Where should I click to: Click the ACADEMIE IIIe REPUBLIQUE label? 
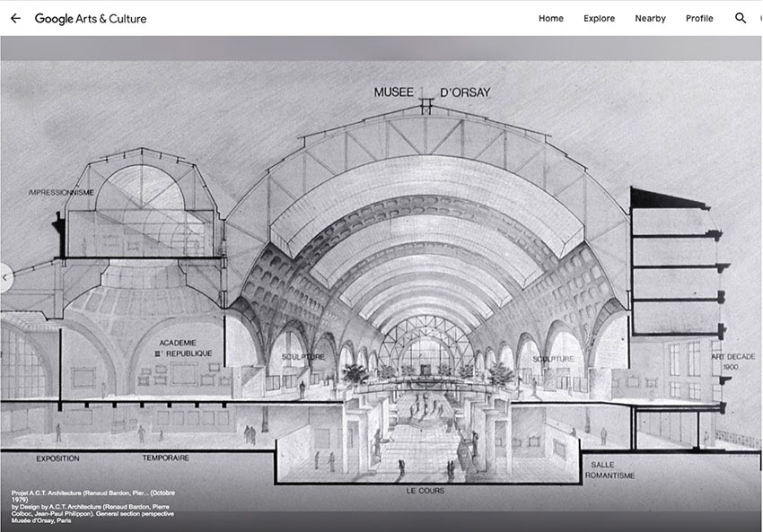pyautogui.click(x=185, y=348)
